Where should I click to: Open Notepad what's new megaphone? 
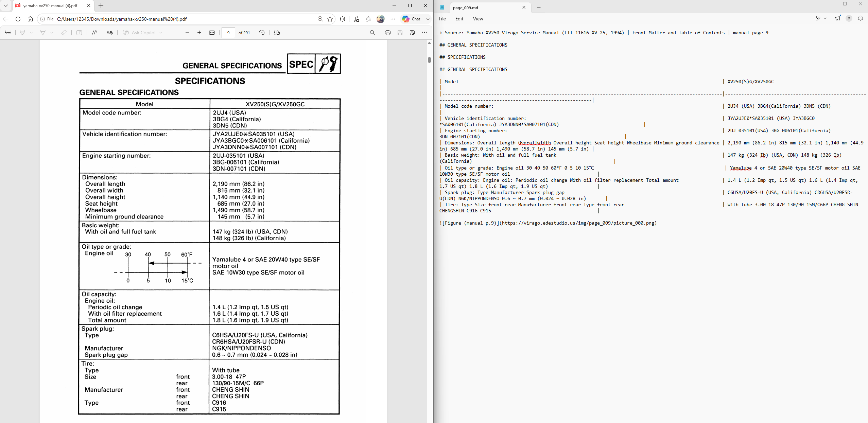837,18
